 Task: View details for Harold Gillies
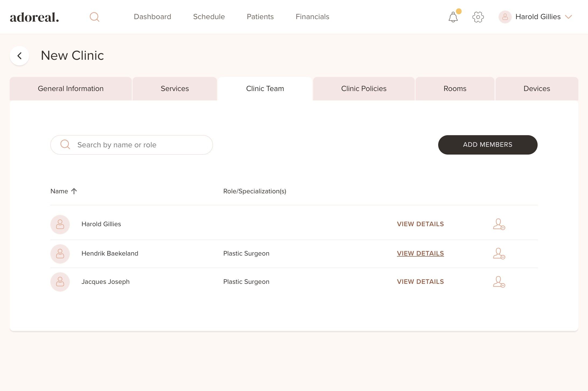pyautogui.click(x=420, y=224)
